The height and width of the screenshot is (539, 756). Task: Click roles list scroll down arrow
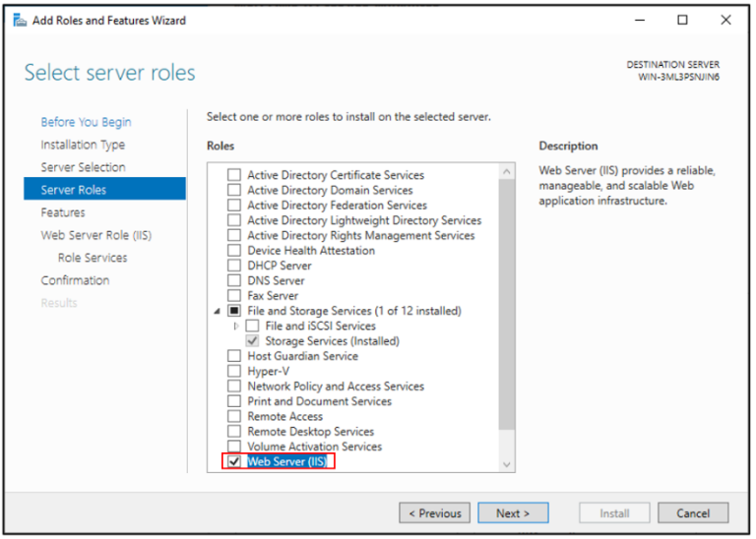506,464
